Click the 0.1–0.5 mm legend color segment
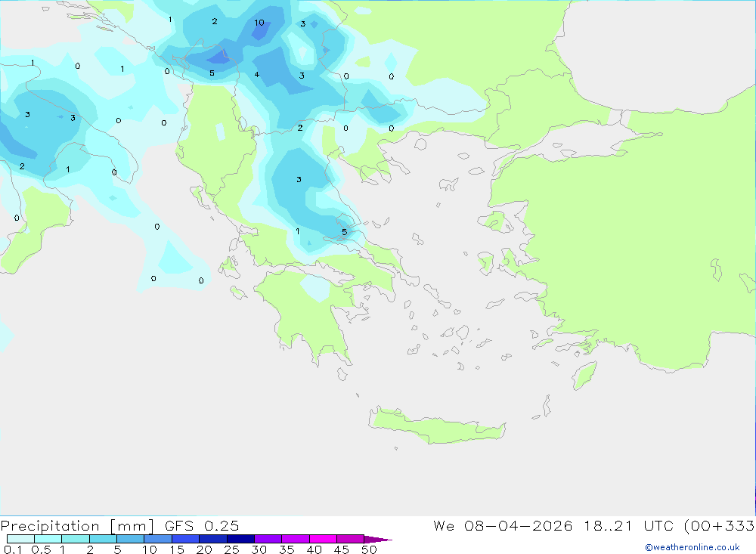Viewport: 756px width, 554px height. tap(20, 539)
